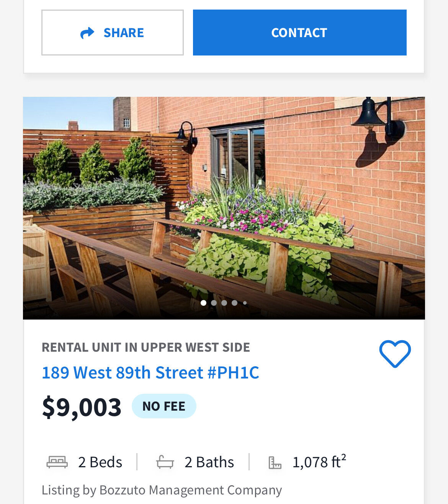Save listing with the heart icon
The height and width of the screenshot is (504, 448).
tap(395, 354)
